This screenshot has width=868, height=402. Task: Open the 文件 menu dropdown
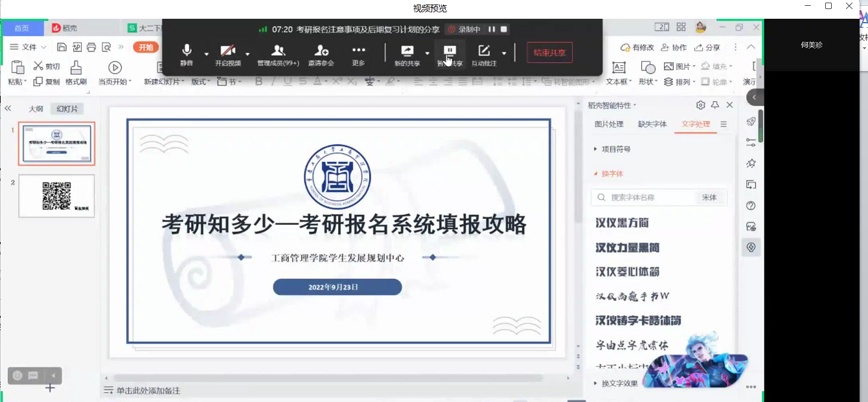tap(29, 47)
